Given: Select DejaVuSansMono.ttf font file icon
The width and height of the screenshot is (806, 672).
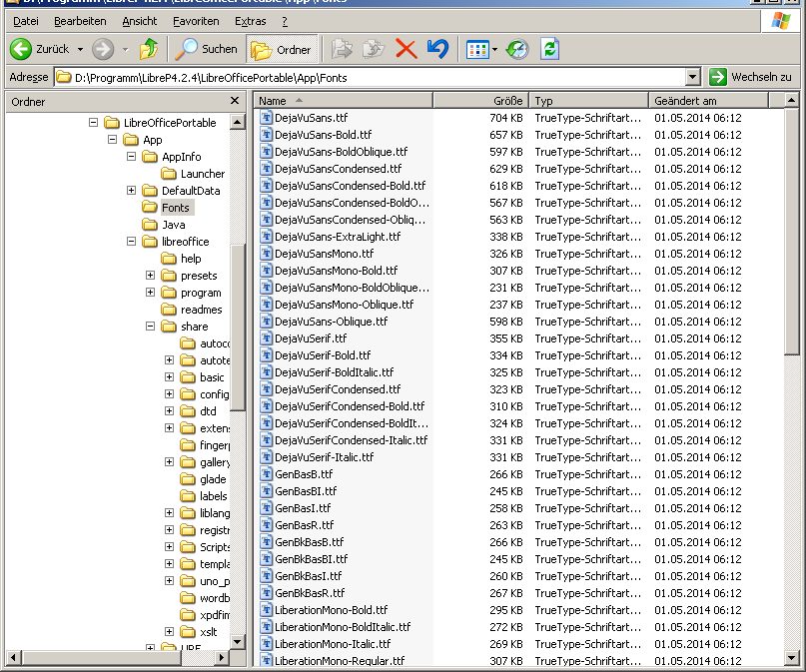Looking at the screenshot, I should point(266,254).
